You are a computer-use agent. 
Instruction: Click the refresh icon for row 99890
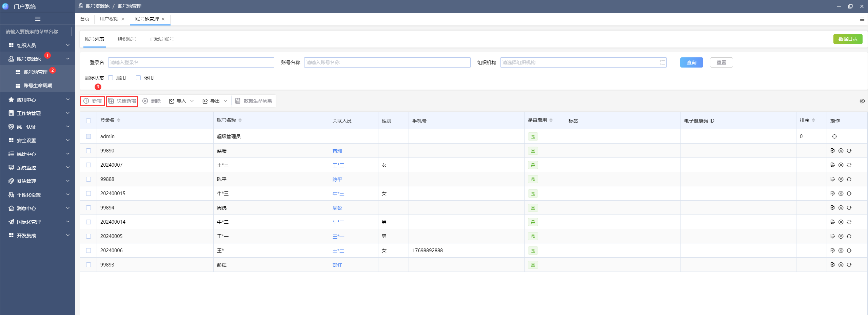coord(849,151)
